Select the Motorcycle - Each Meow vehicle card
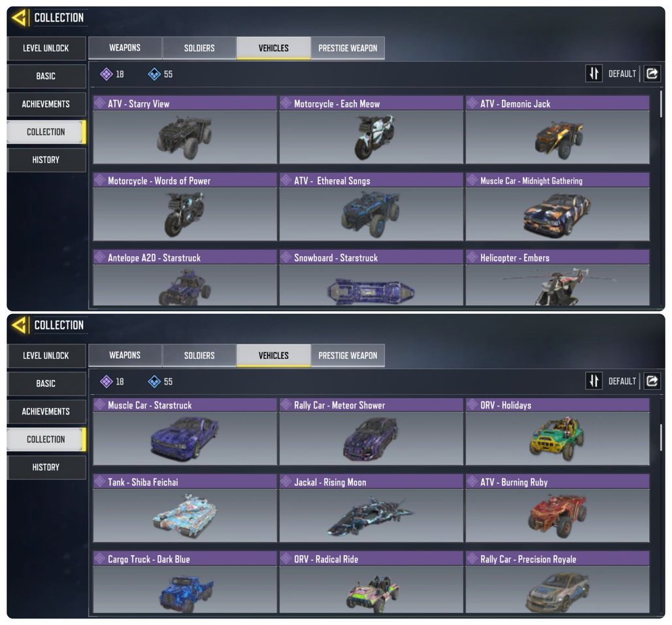The image size is (672, 625). [371, 129]
